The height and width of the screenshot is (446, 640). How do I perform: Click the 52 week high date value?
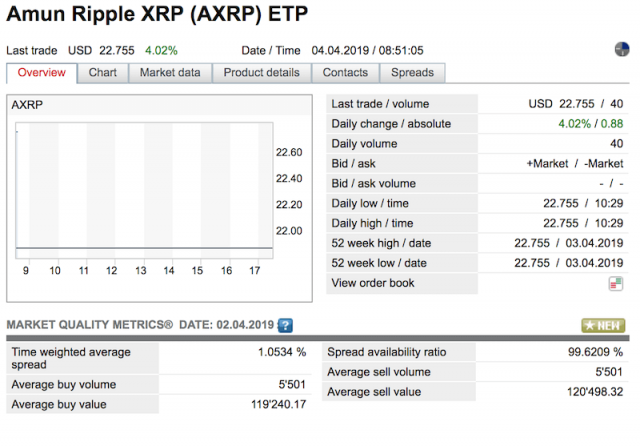[594, 243]
